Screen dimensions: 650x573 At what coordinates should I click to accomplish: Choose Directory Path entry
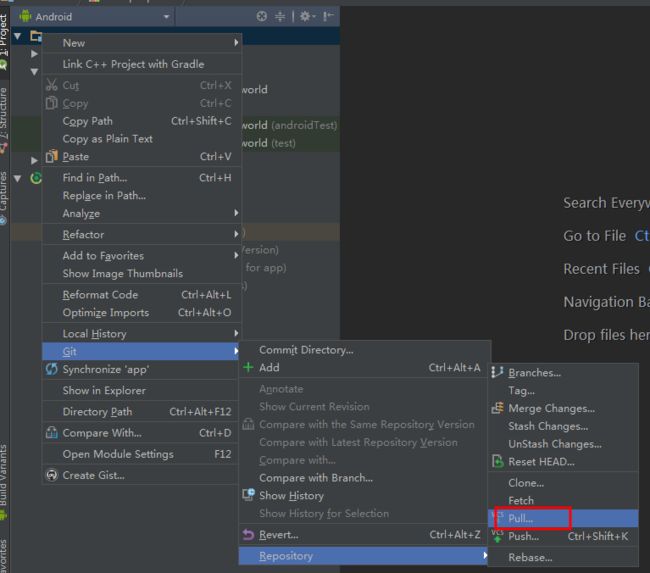pos(141,412)
